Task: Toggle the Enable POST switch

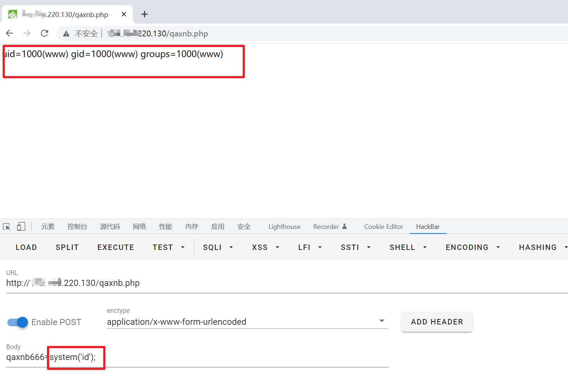Action: [17, 322]
